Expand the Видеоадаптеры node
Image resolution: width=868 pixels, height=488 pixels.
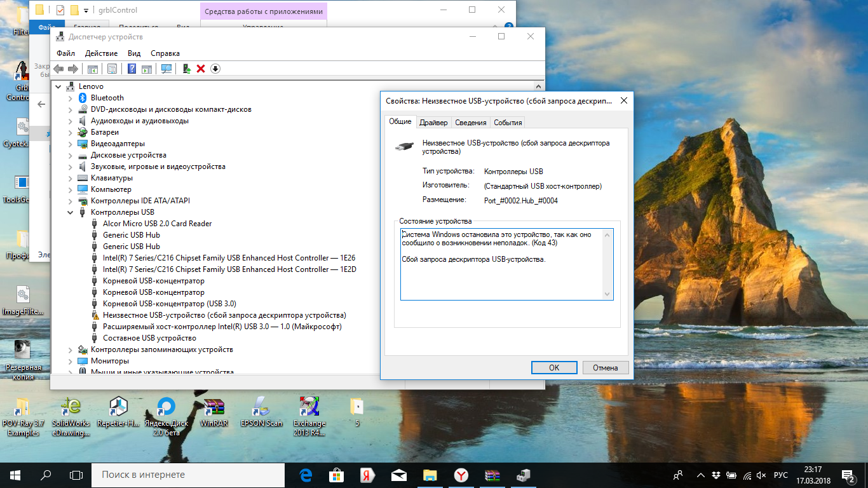coord(71,144)
